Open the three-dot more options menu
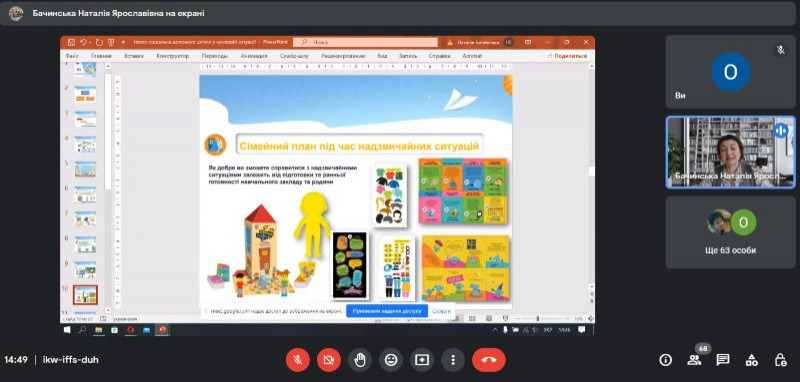Screen dimensions: 800x382 [x=453, y=360]
